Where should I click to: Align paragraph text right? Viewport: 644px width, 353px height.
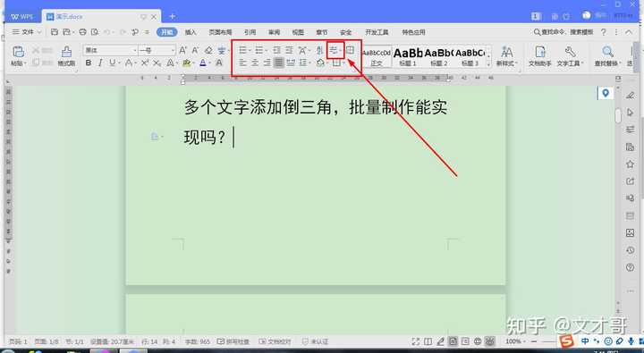(x=267, y=63)
